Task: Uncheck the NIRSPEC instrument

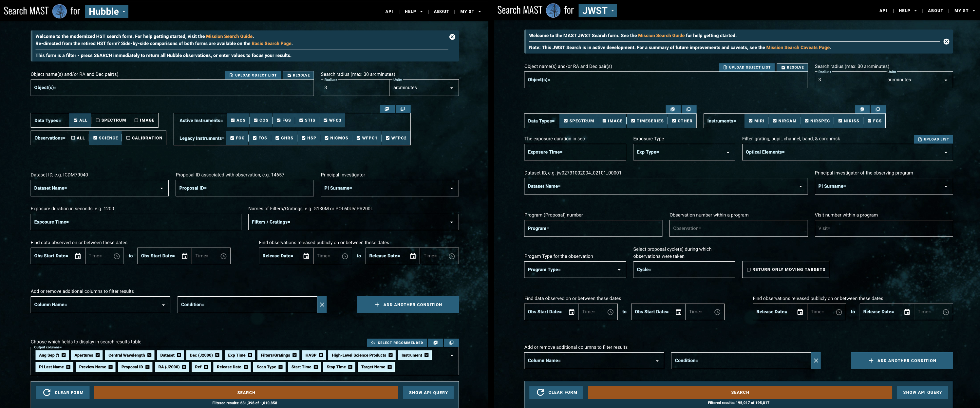Action: point(817,121)
